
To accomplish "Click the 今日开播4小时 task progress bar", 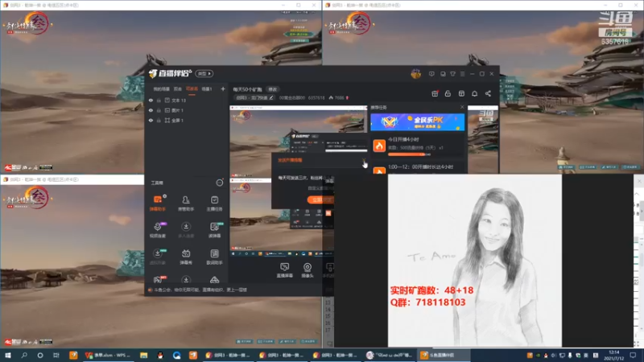I will pyautogui.click(x=409, y=154).
